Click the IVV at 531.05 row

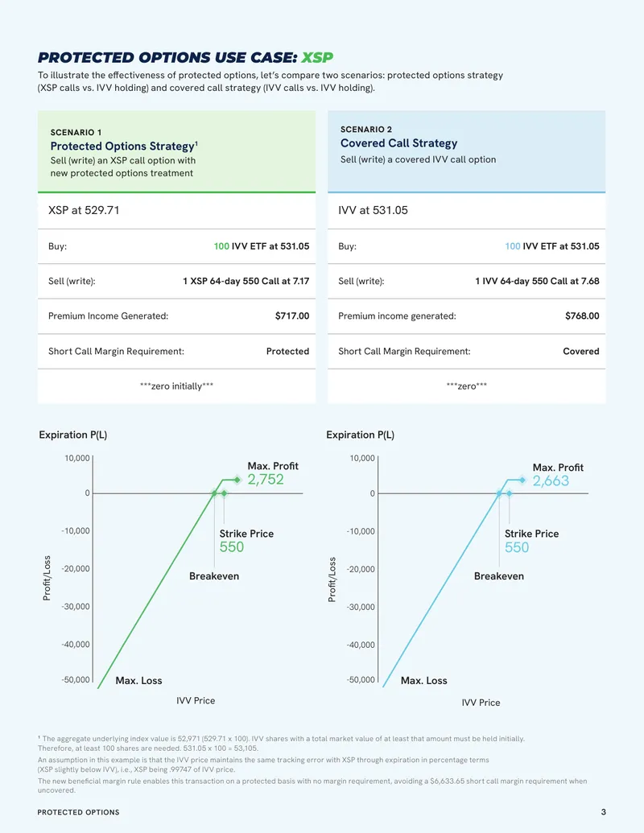[x=467, y=210]
